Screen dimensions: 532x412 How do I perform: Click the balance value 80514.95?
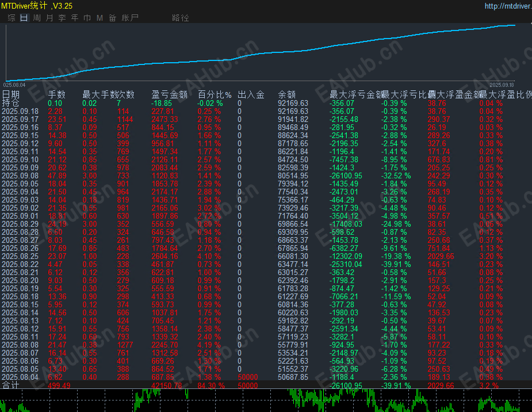coord(293,176)
